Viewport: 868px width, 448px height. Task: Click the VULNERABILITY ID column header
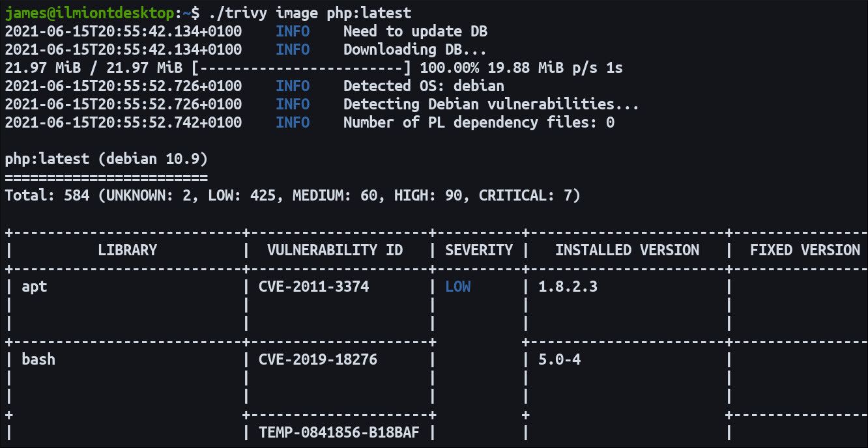(335, 250)
